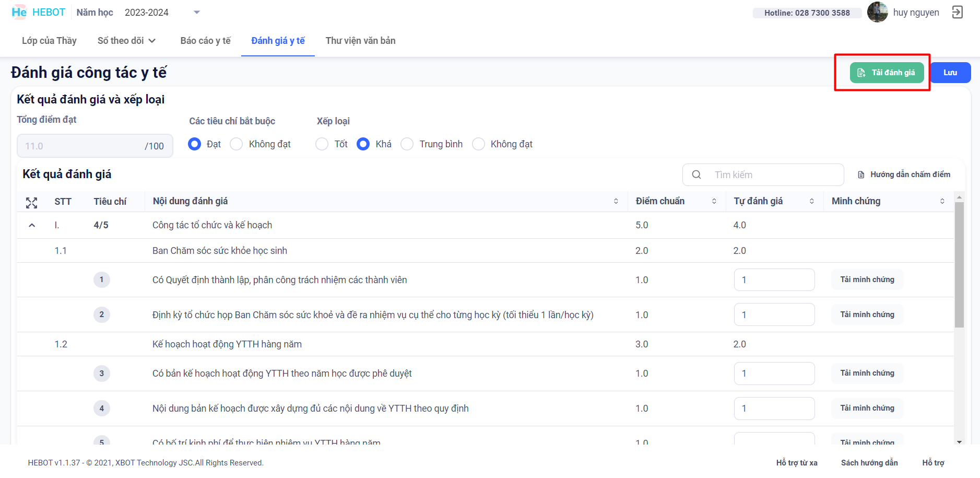Collapse section I. Công tác tổ chức
This screenshot has height=478, width=980.
pos(32,225)
